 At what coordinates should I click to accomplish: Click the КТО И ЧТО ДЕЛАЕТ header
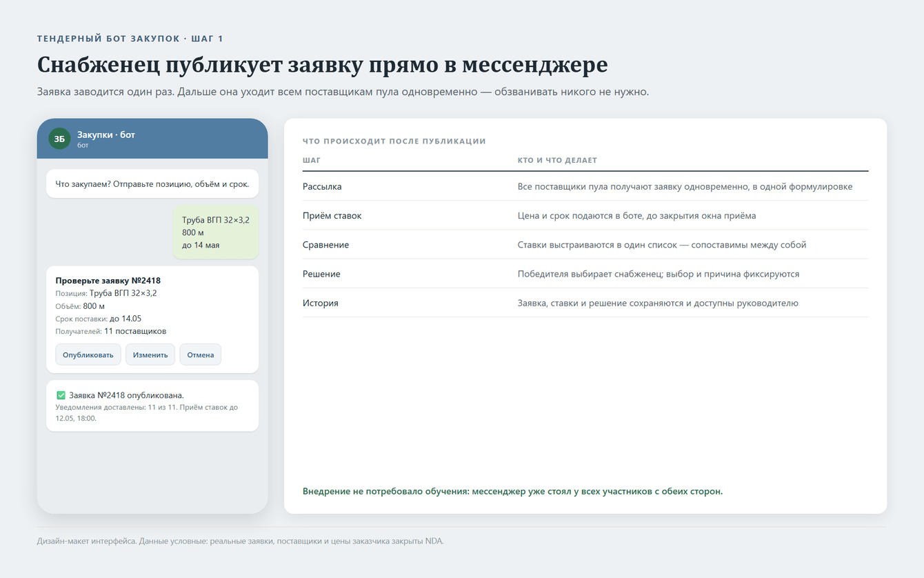click(x=557, y=160)
